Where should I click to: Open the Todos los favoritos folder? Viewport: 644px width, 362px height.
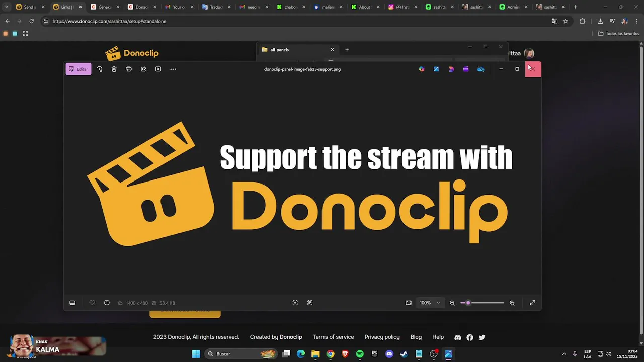click(x=618, y=34)
